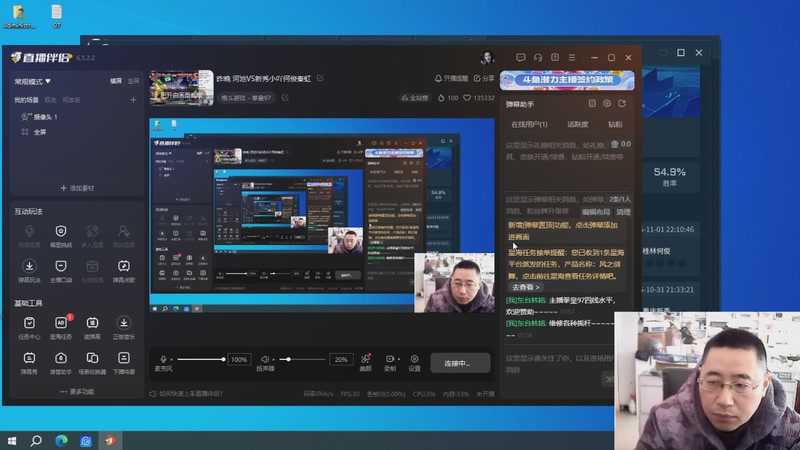Open the 弹幕秀 tool

coord(29,362)
